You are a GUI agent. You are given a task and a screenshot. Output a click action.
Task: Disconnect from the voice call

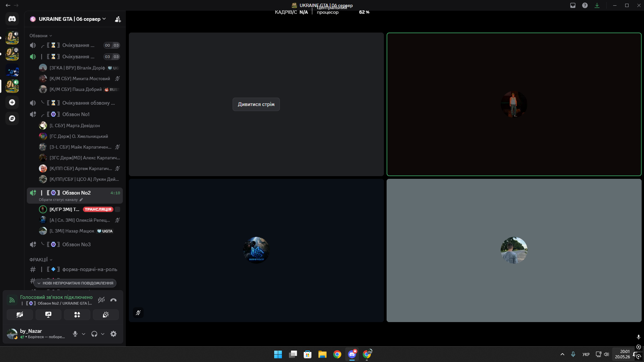pos(113,300)
